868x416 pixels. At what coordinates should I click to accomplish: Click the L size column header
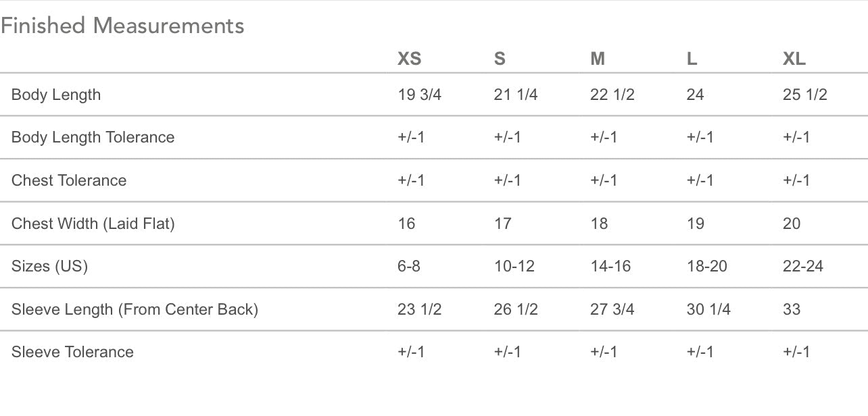pos(692,59)
